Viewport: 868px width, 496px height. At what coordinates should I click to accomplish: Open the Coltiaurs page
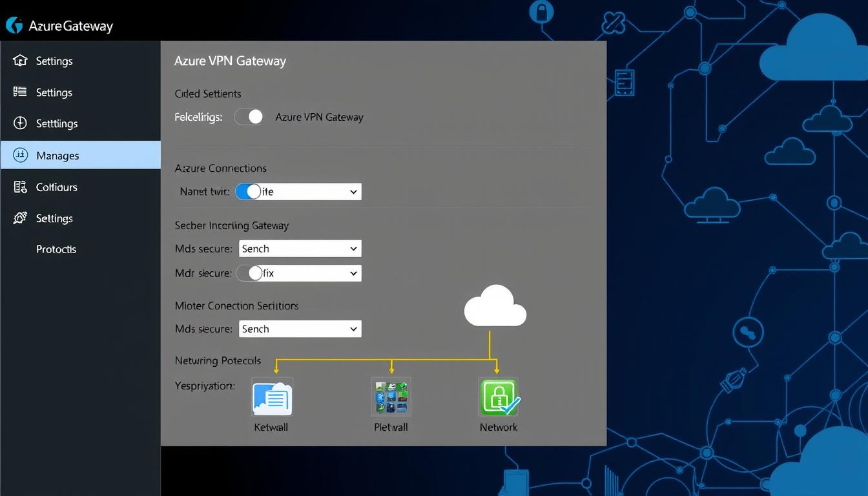point(57,187)
